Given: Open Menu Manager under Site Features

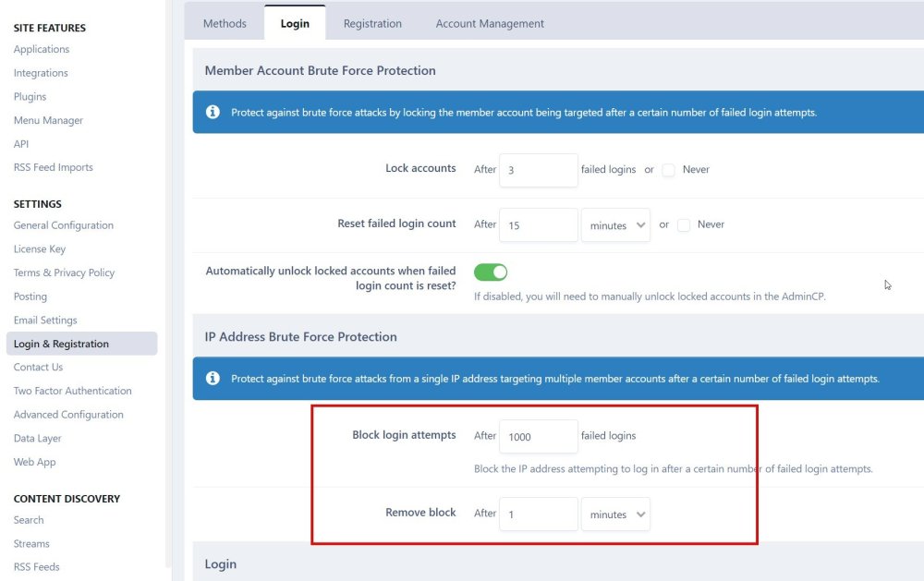Looking at the screenshot, I should (48, 120).
